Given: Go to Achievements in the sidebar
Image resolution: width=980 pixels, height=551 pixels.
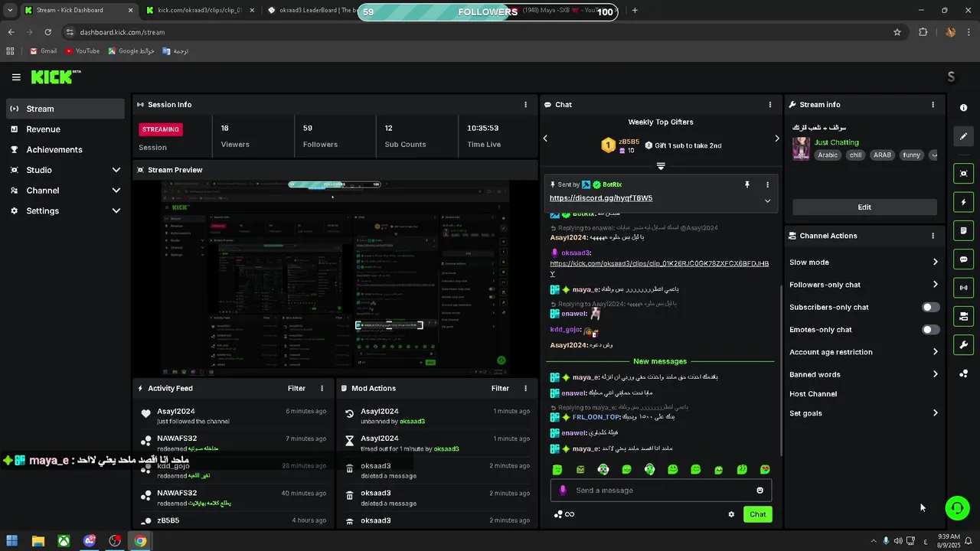Looking at the screenshot, I should [x=65, y=150].
